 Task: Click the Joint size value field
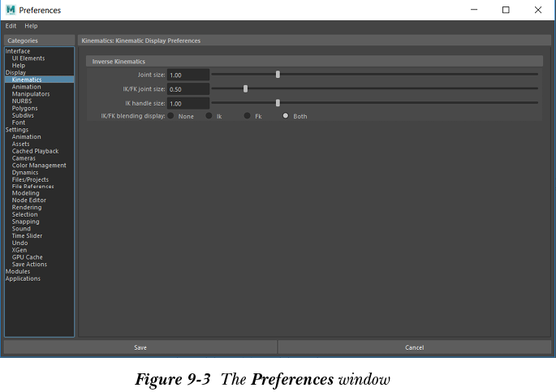(x=188, y=75)
